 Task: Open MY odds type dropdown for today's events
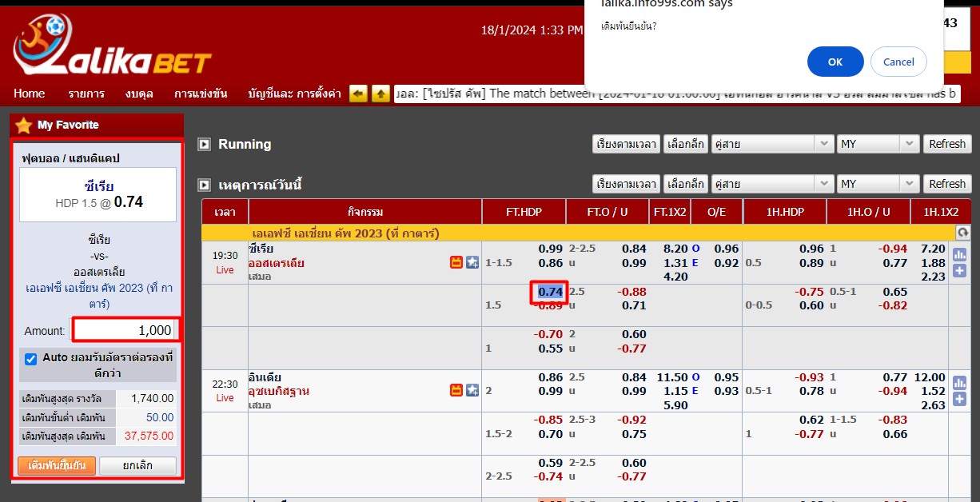[878, 184]
